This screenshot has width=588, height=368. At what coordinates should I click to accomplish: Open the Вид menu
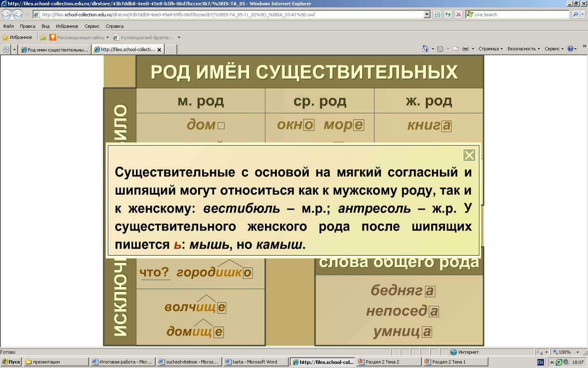pyautogui.click(x=45, y=26)
